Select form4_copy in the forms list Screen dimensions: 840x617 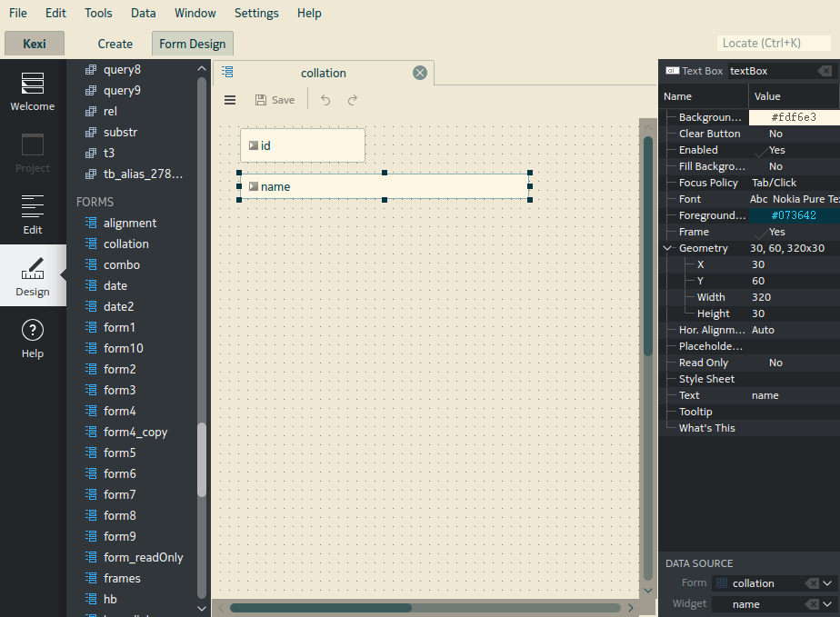(135, 432)
